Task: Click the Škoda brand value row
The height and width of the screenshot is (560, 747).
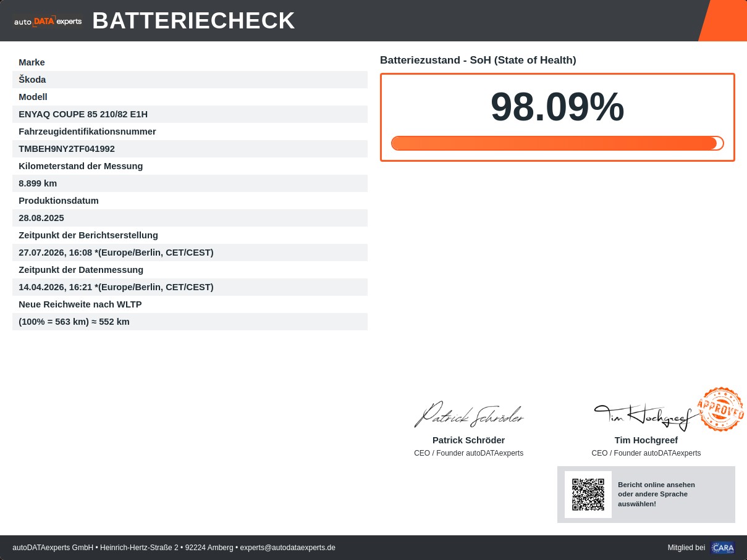Action: pos(190,80)
